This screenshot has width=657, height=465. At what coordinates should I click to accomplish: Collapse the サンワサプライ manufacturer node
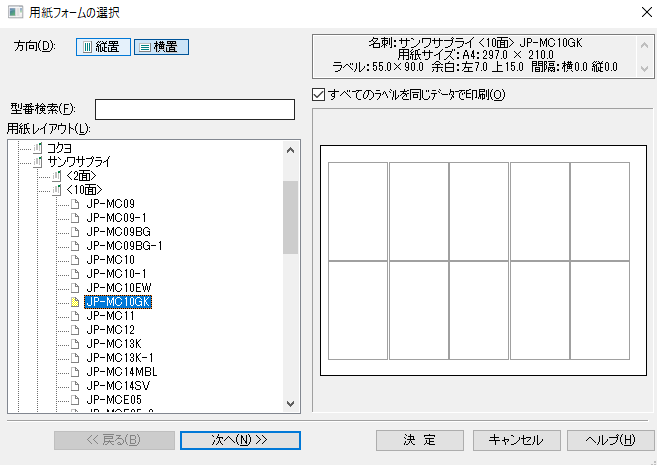[x=38, y=161]
